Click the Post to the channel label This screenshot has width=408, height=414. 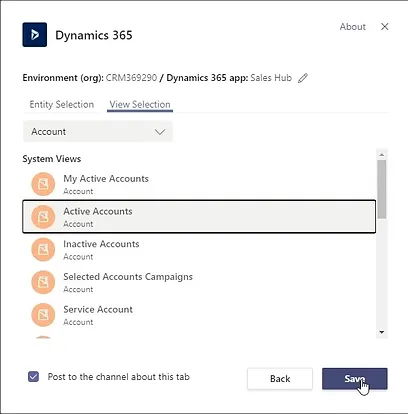(x=119, y=377)
